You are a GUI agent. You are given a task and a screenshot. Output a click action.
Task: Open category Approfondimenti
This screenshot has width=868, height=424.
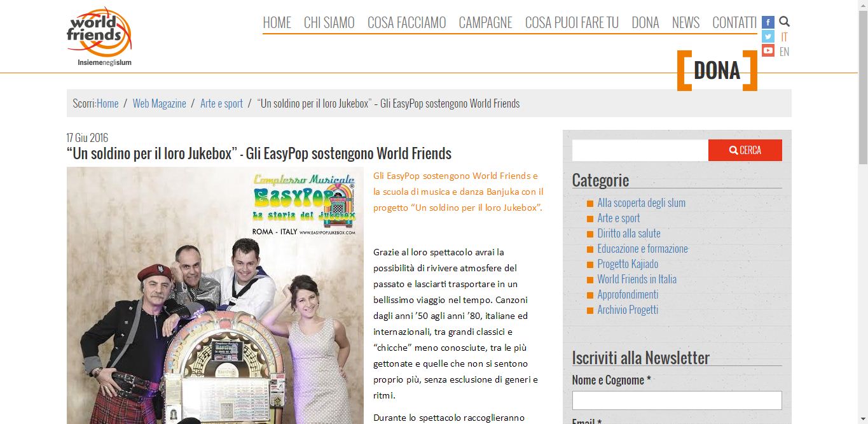point(628,295)
